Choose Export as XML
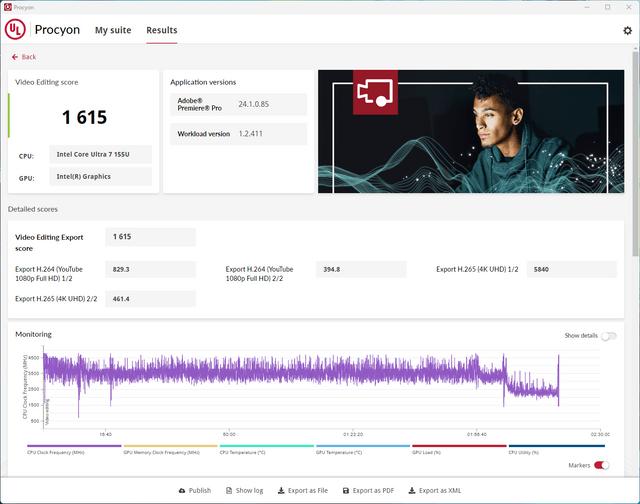The width and height of the screenshot is (640, 504). tap(435, 491)
